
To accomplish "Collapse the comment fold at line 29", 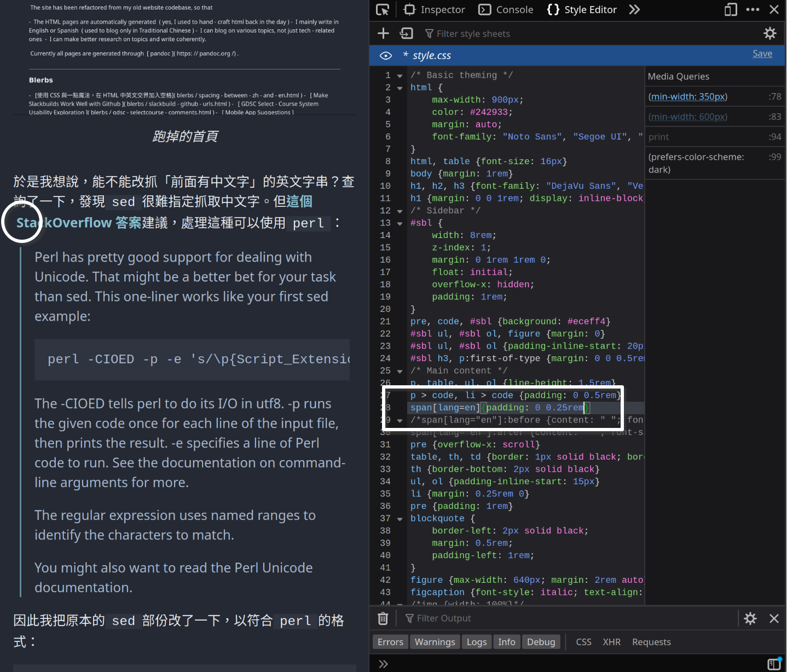I will (x=400, y=420).
